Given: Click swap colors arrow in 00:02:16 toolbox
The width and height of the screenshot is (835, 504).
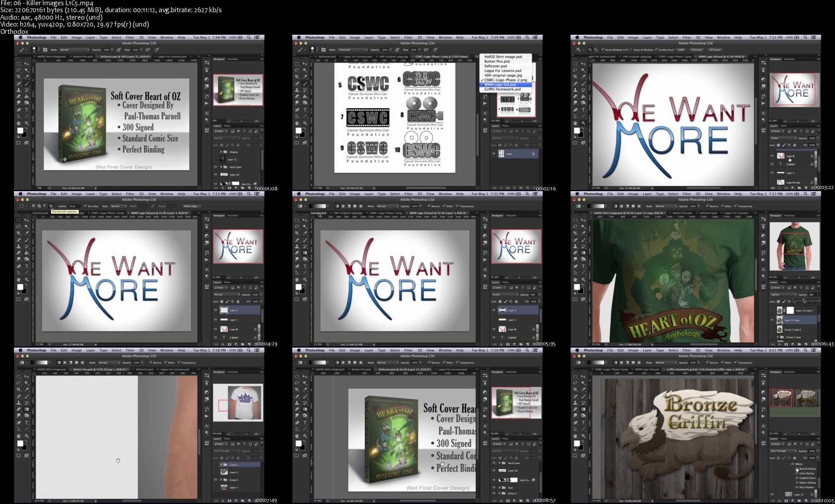Looking at the screenshot, I should [304, 127].
